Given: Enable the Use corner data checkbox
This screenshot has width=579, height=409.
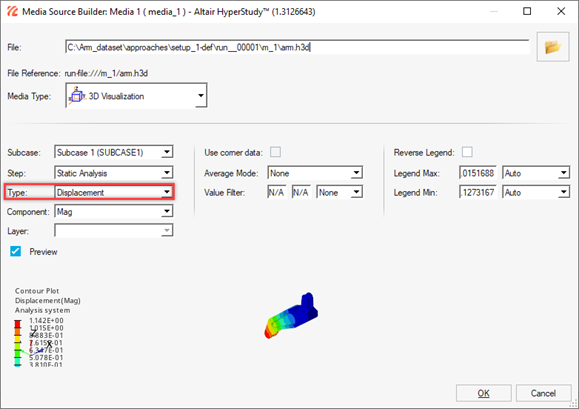Looking at the screenshot, I should coord(275,152).
